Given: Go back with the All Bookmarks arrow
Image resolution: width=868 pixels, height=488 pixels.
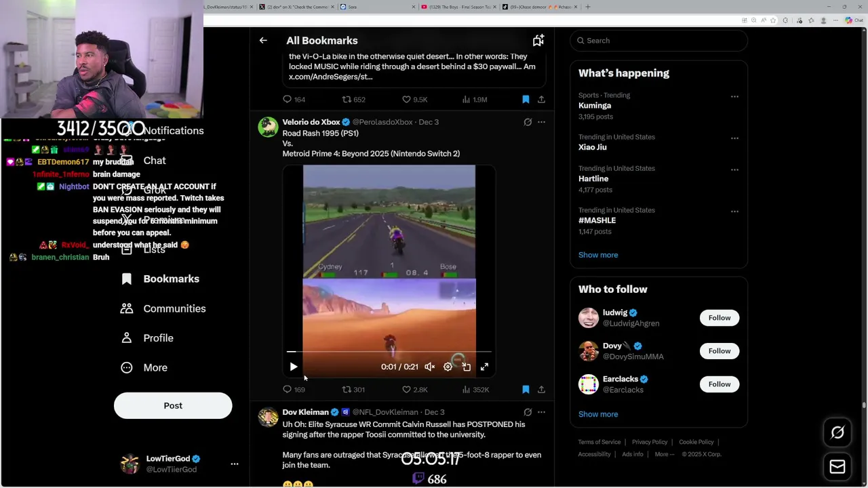Looking at the screenshot, I should pos(263,41).
